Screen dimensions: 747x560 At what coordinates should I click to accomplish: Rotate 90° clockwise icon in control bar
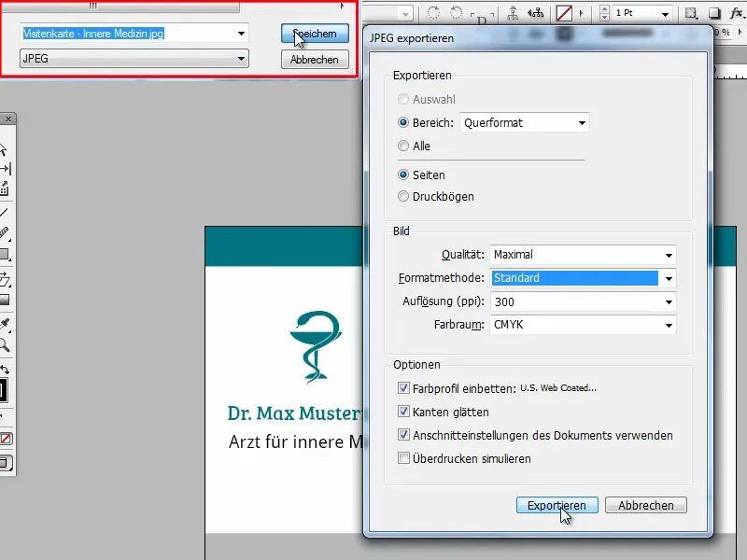tap(433, 13)
